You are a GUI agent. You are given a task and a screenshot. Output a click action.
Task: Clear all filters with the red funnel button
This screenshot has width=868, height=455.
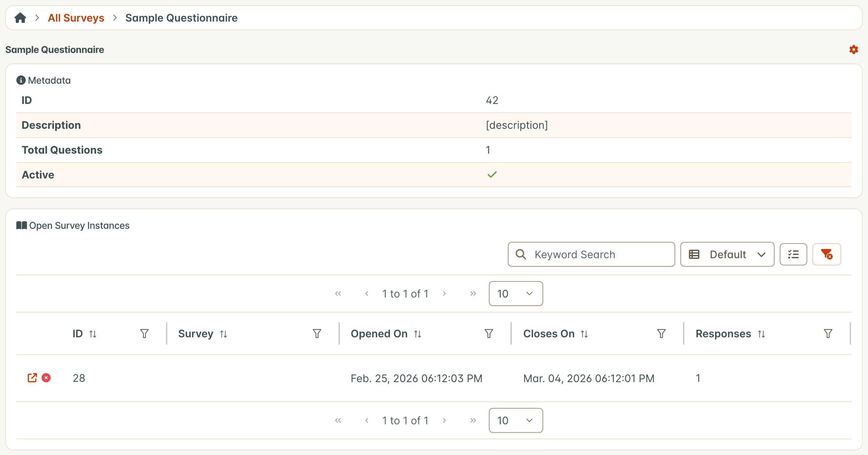(826, 254)
